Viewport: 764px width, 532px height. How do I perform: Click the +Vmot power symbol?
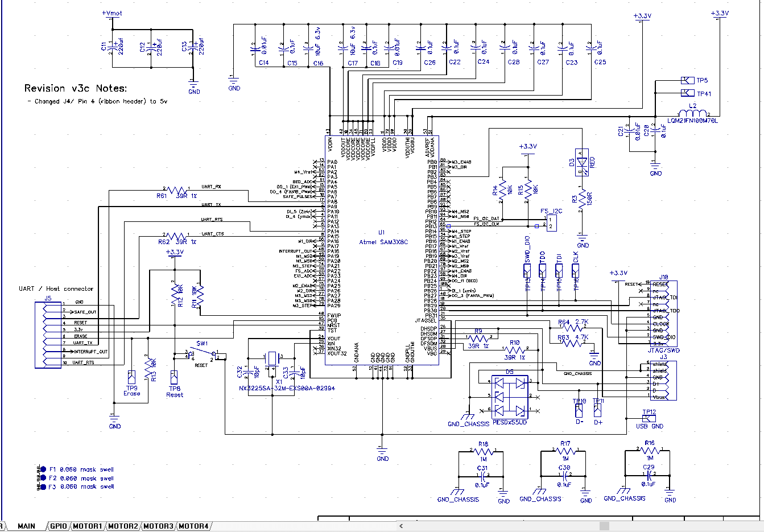coord(112,15)
